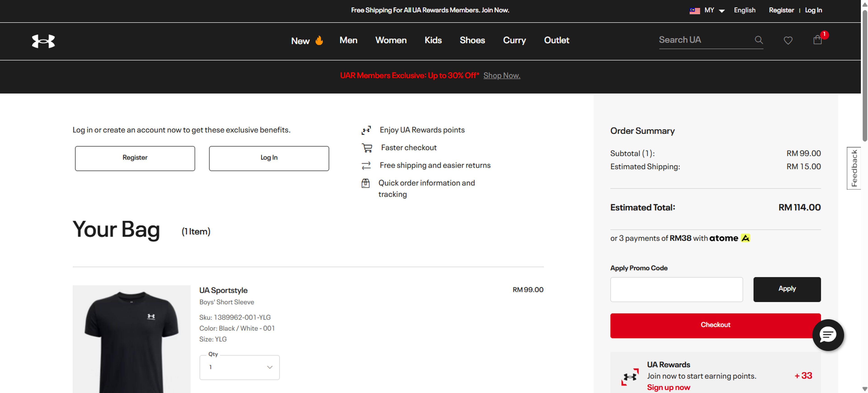Click the atome logo icon
The image size is (868, 393).
point(745,238)
